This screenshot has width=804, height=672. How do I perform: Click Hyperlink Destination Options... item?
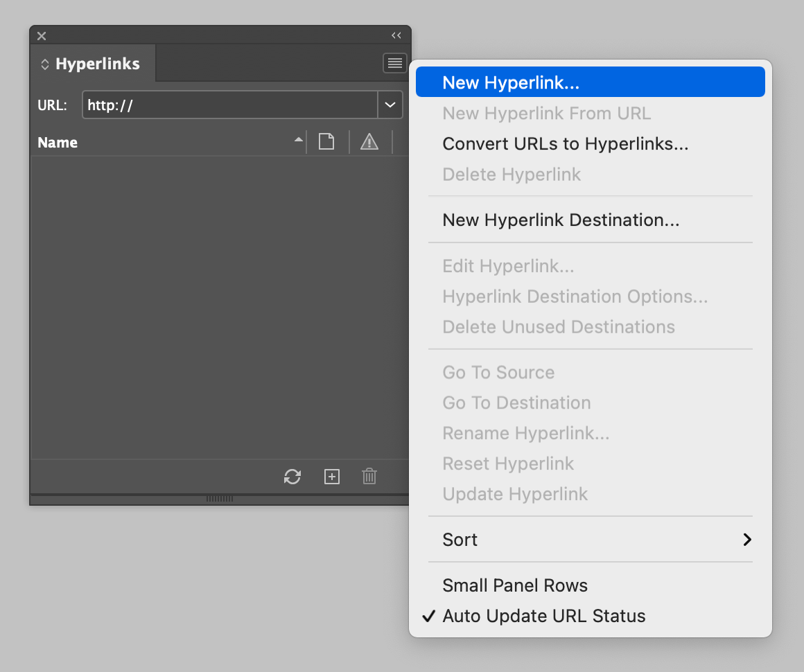(x=591, y=297)
